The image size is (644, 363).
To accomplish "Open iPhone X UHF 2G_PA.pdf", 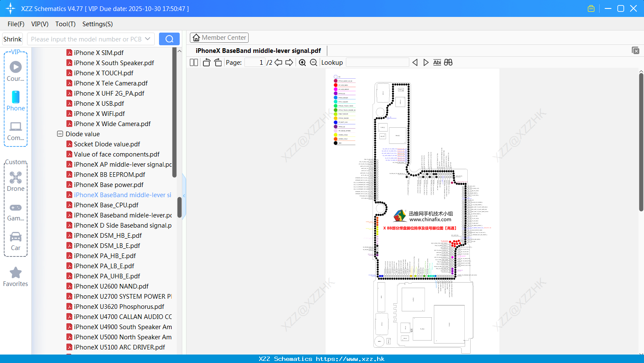I will [105, 93].
